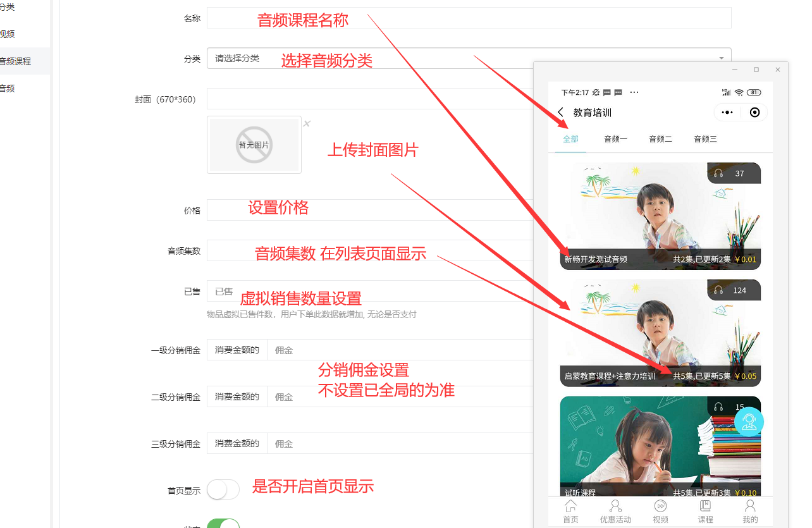Select the 音频二 tab
Image resolution: width=812 pixels, height=528 pixels.
click(x=660, y=139)
